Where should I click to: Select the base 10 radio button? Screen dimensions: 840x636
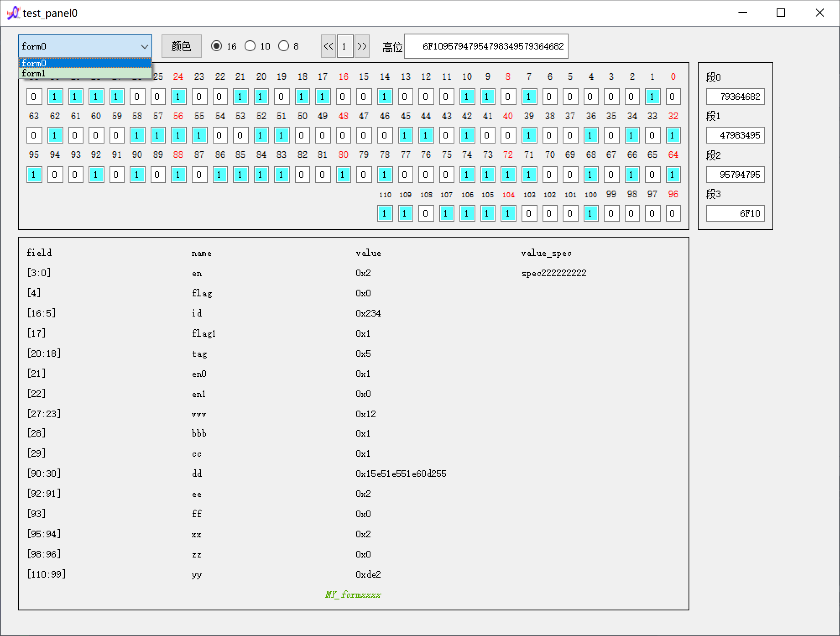(x=250, y=46)
